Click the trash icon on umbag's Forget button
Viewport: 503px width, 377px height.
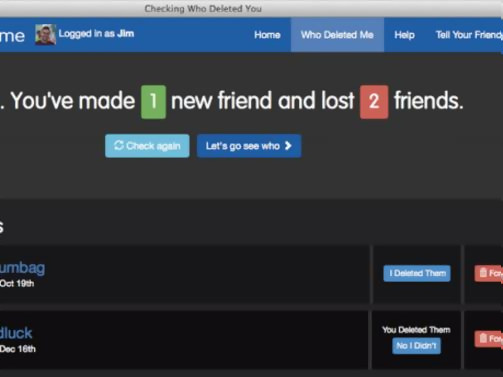483,273
